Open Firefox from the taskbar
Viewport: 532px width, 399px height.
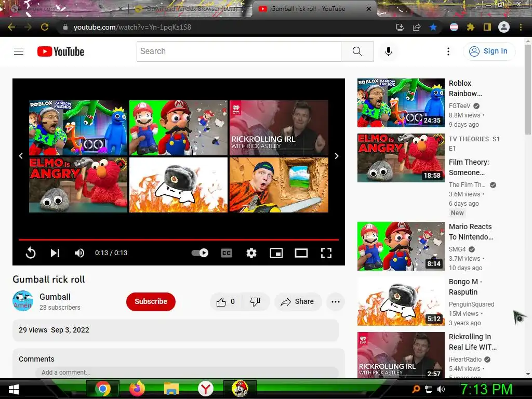pyautogui.click(x=137, y=389)
